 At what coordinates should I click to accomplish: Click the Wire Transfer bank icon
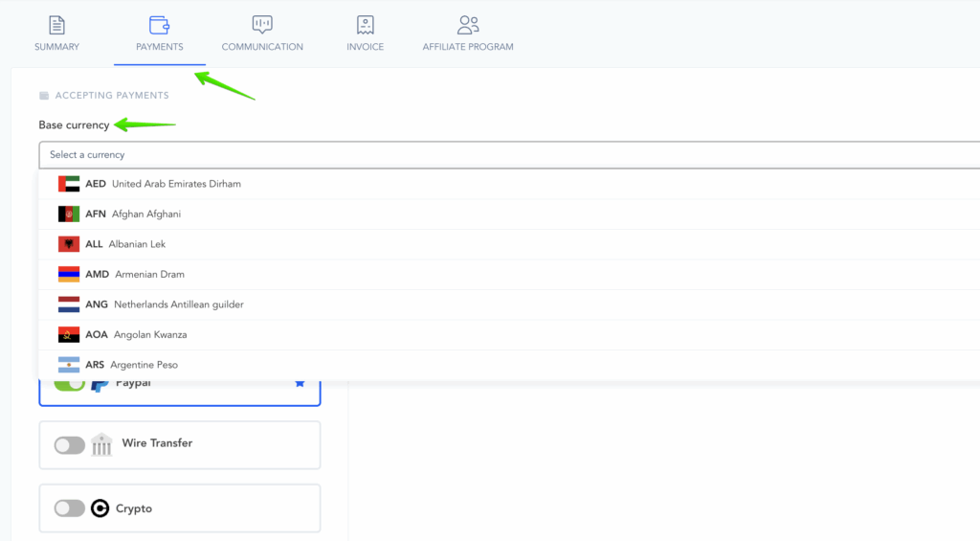101,444
